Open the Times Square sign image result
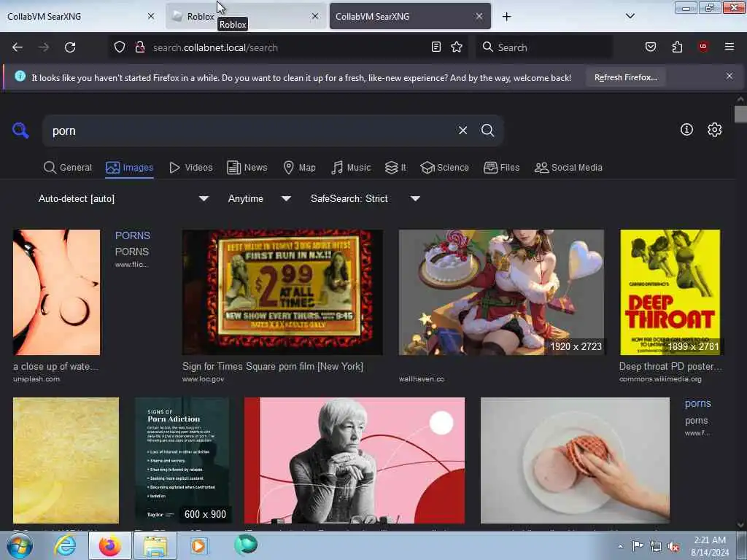 pyautogui.click(x=282, y=292)
